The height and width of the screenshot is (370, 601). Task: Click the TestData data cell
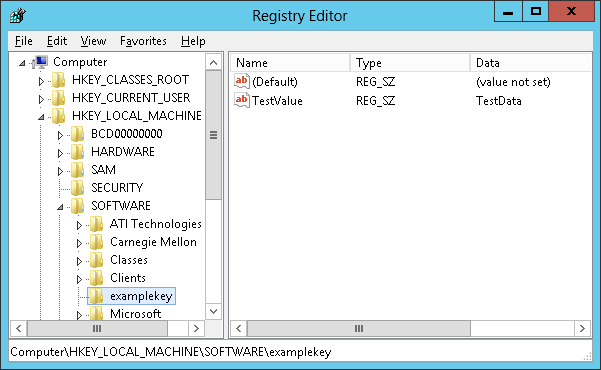point(499,101)
